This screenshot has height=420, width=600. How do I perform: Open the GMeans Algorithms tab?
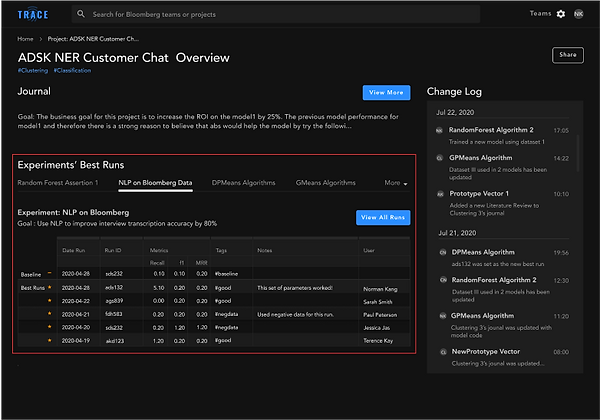325,183
